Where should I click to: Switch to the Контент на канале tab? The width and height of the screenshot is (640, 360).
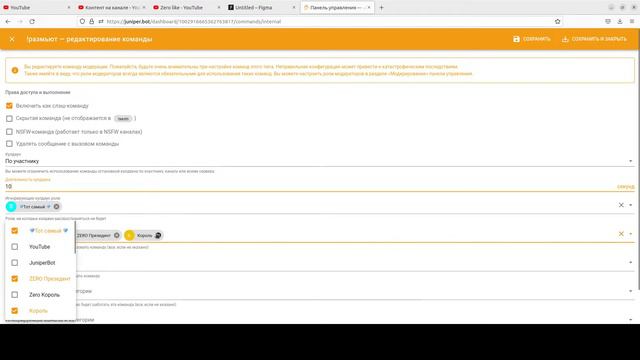[x=111, y=7]
